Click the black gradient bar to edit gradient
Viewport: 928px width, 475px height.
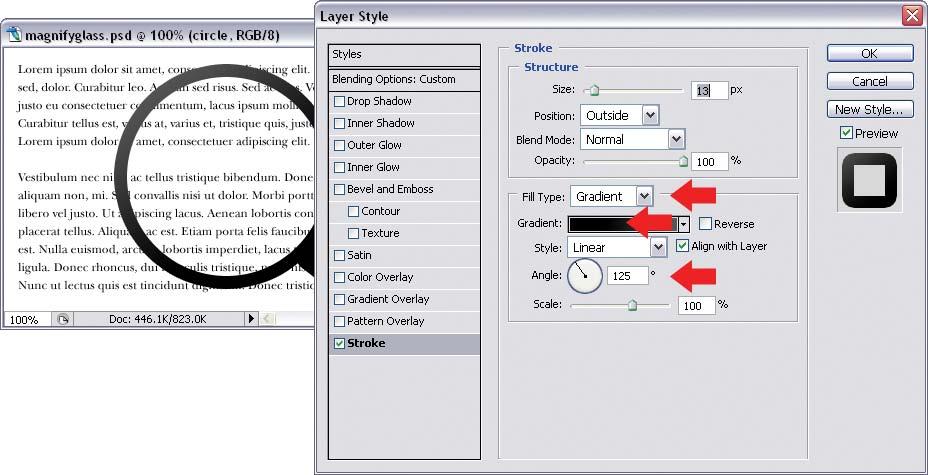pyautogui.click(x=623, y=224)
